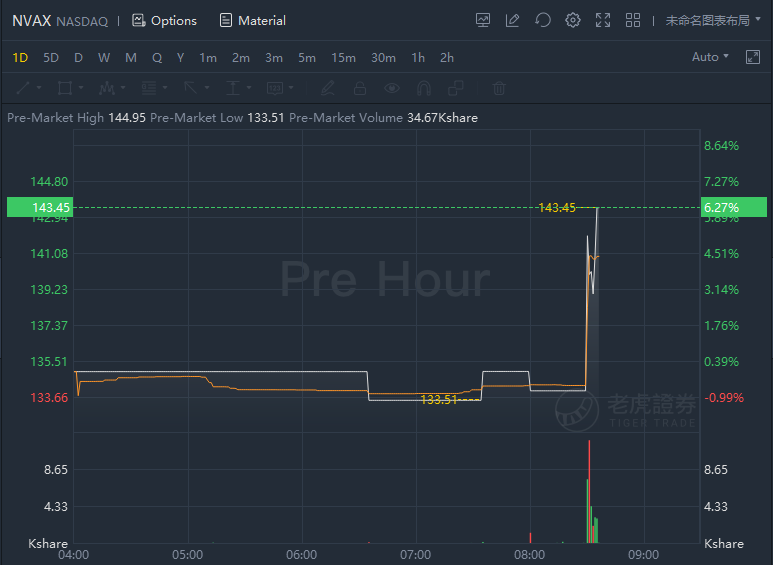Expand the Fibonacci tool dropdown arrow

(165, 88)
